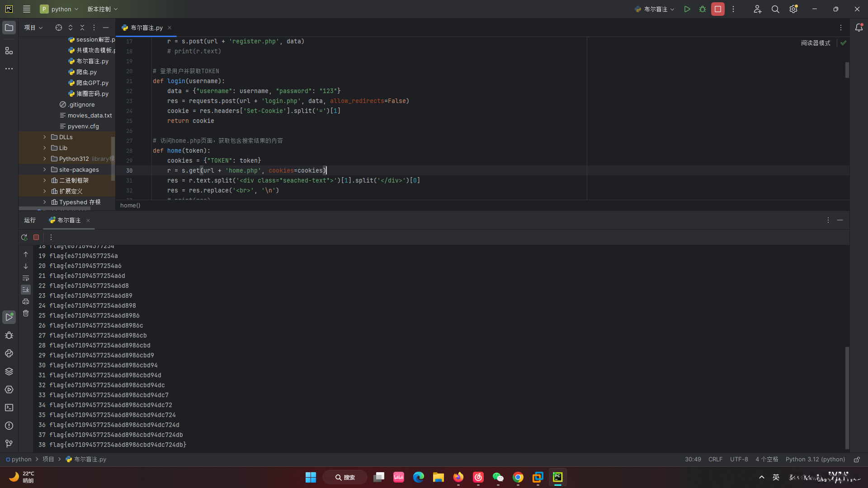
Task: Expand the site-packages folder
Action: coord(45,169)
